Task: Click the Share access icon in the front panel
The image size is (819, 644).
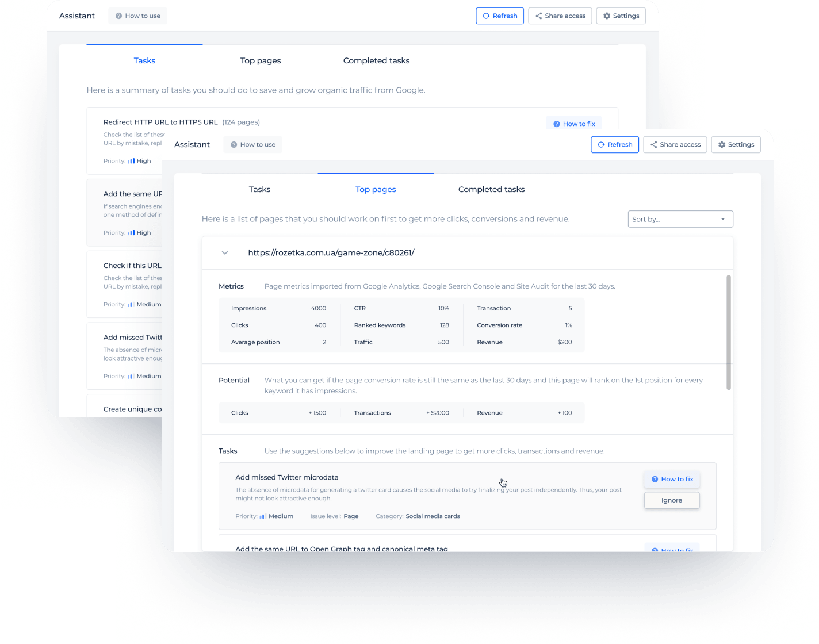Action: (654, 145)
